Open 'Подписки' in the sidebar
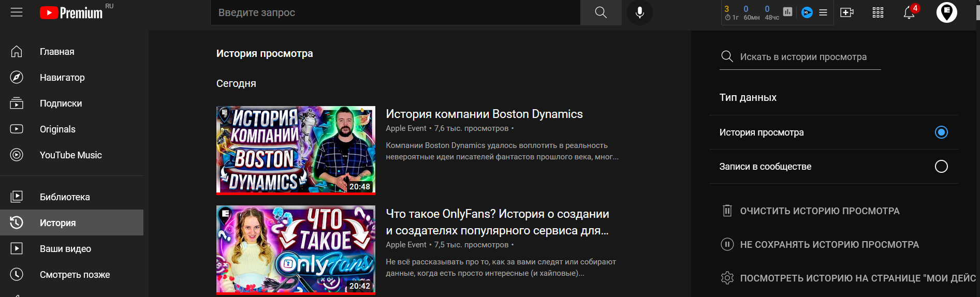Image resolution: width=980 pixels, height=297 pixels. (x=61, y=103)
